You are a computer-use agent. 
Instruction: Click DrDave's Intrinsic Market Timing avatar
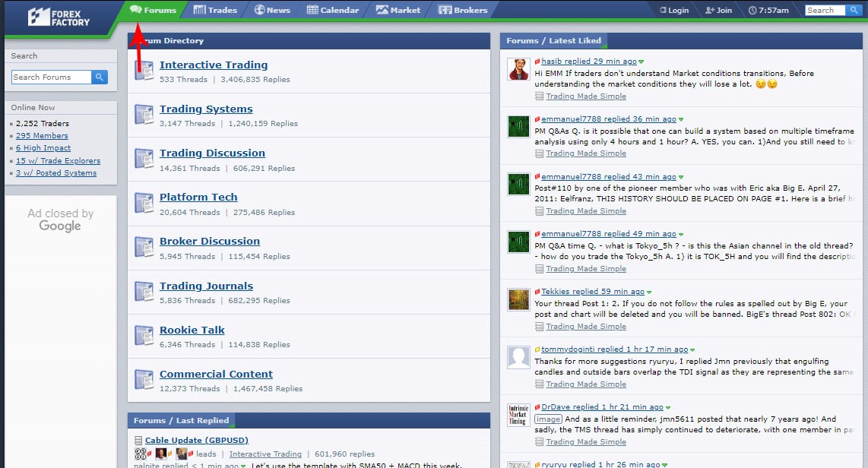(518, 416)
